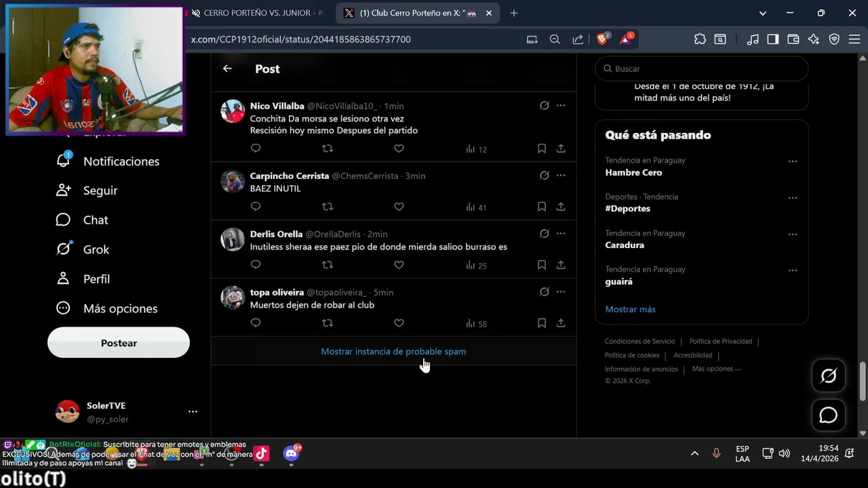
Task: Show probable spam replies
Action: tap(393, 351)
